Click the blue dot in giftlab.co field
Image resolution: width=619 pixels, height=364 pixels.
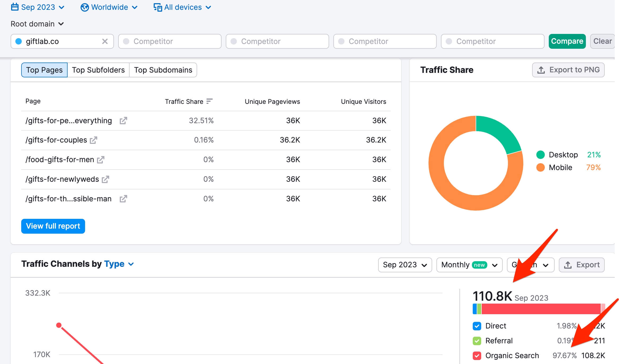coord(19,41)
